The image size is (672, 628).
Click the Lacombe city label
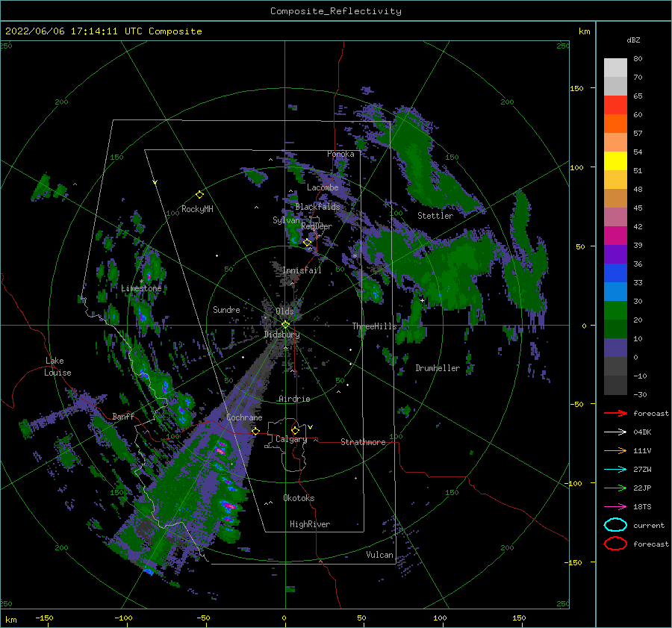(323, 187)
